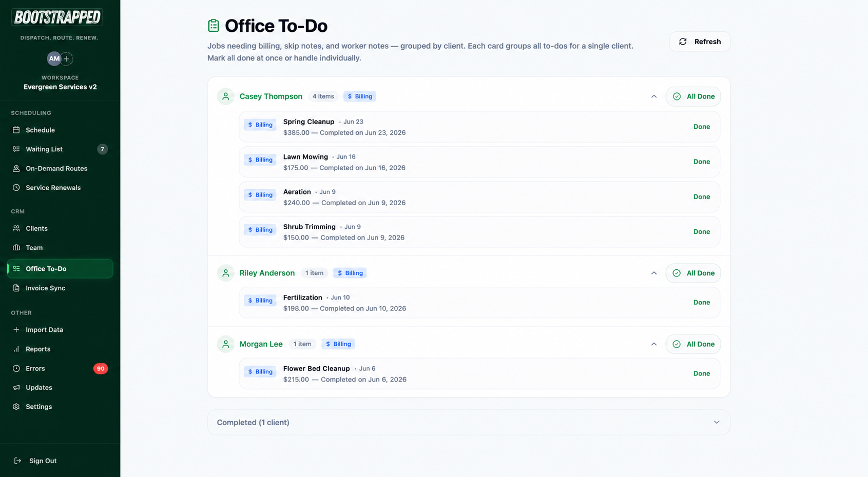Mark Shrub Trimming as Done
868x477 pixels.
(x=702, y=232)
